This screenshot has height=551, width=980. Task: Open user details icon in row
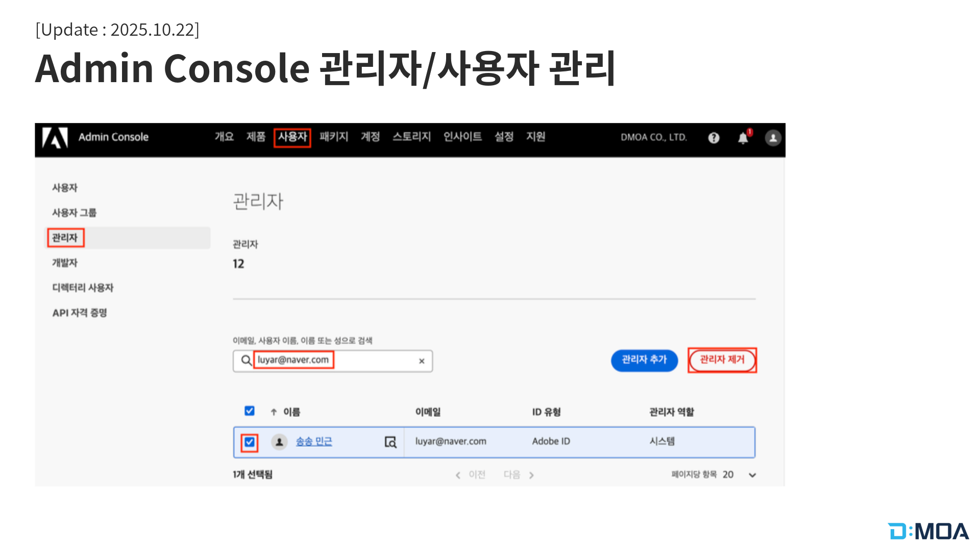coord(390,442)
